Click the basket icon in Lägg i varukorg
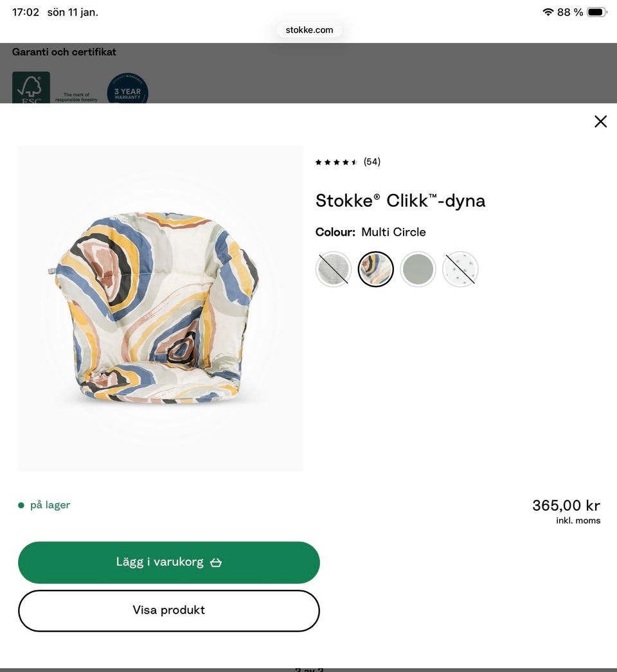Viewport: 617px width, 672px height. [x=216, y=563]
